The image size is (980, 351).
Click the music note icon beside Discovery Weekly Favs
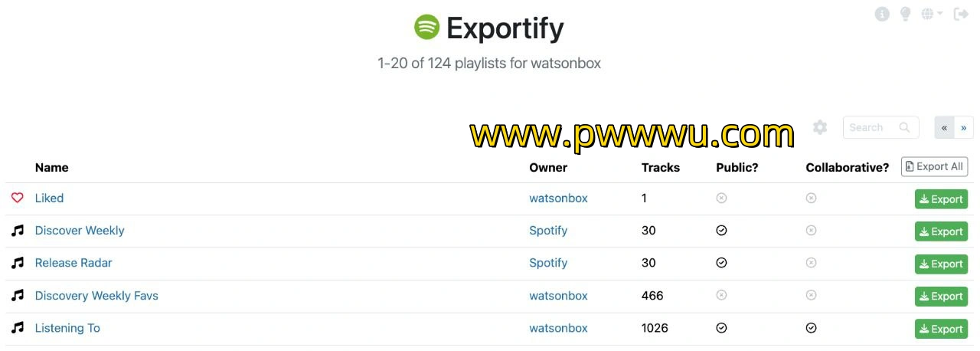(18, 295)
